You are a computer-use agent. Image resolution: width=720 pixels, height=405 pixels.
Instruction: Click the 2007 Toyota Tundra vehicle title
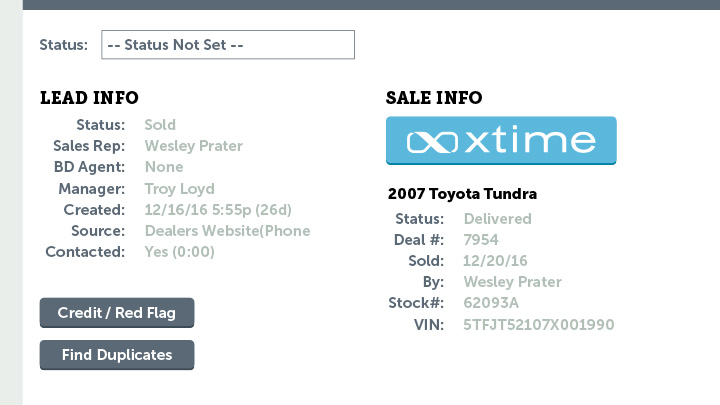pyautogui.click(x=462, y=194)
